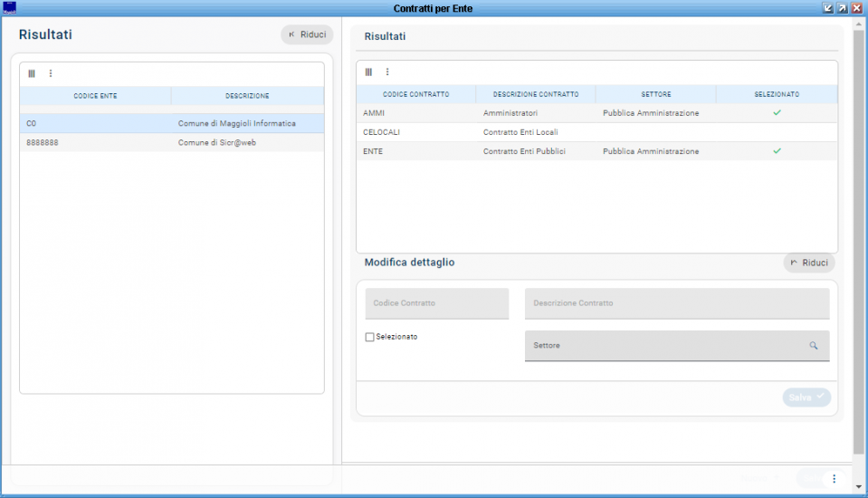
Task: Toggle the Selezionato checkbox
Action: tap(369, 337)
